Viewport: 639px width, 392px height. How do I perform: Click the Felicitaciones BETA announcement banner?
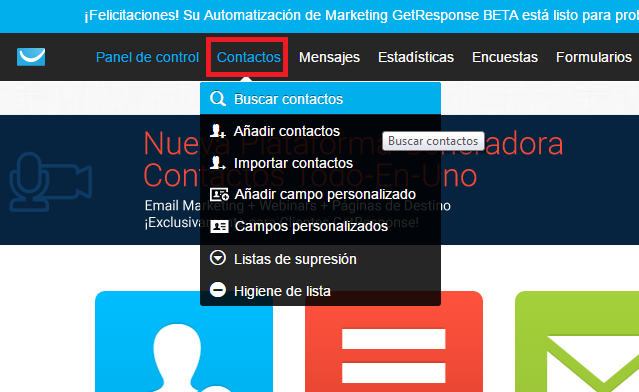[320, 16]
